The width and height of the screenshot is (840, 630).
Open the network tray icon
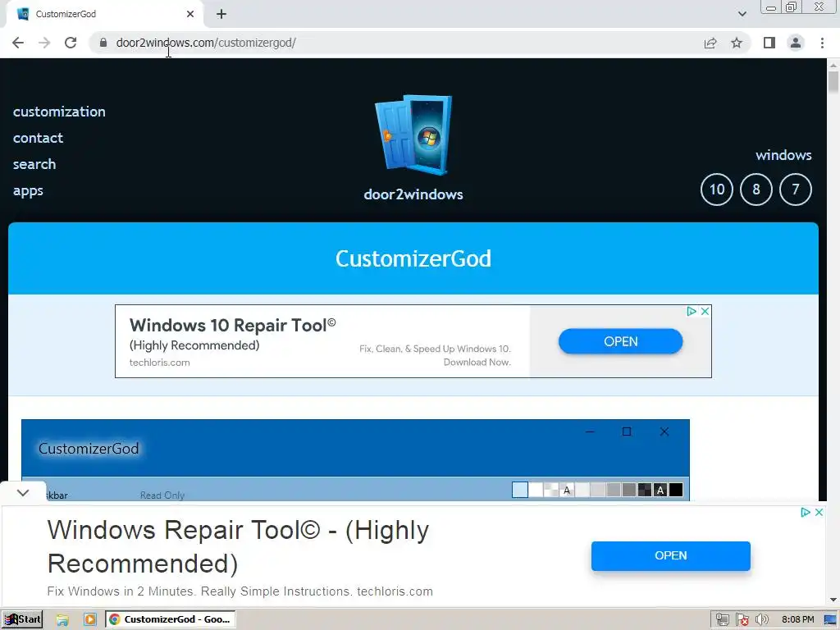(x=723, y=620)
